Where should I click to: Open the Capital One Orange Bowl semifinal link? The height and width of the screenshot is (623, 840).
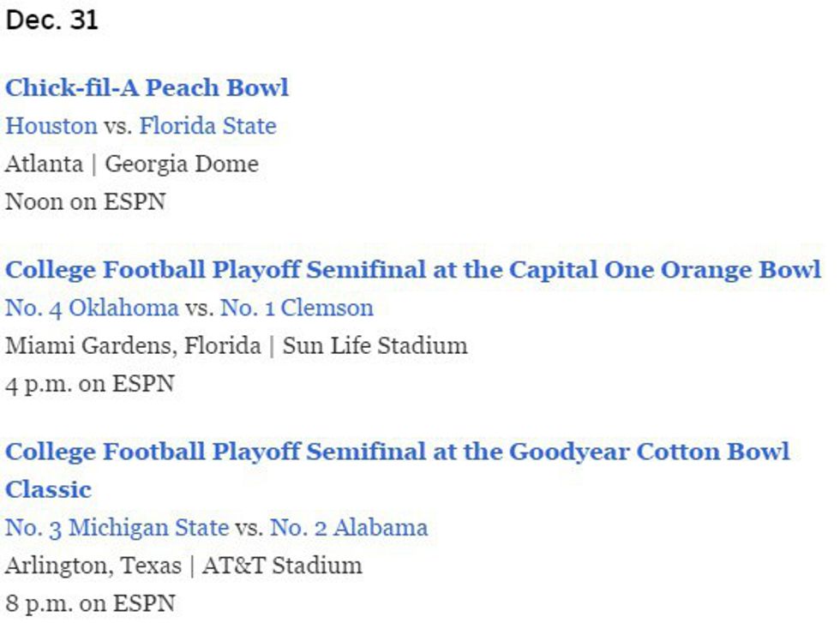click(412, 270)
